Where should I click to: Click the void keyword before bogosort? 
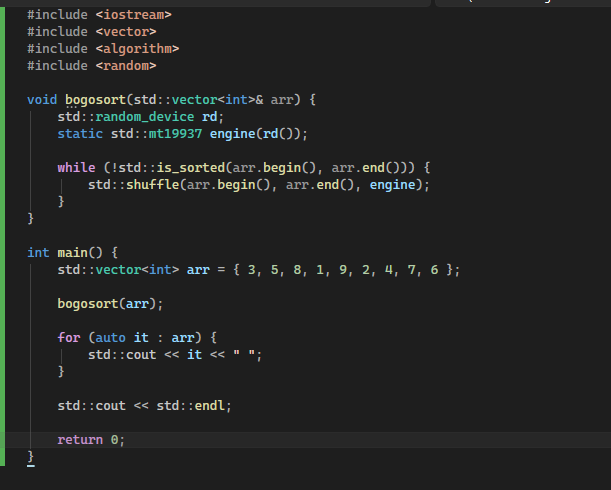tap(42, 100)
